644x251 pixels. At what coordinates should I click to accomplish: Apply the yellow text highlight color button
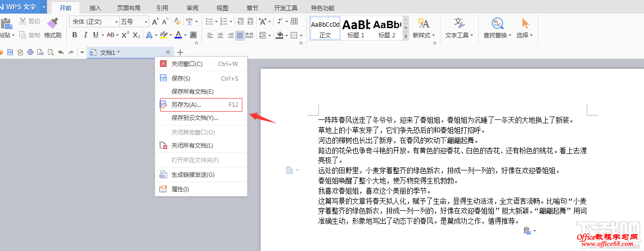[164, 35]
